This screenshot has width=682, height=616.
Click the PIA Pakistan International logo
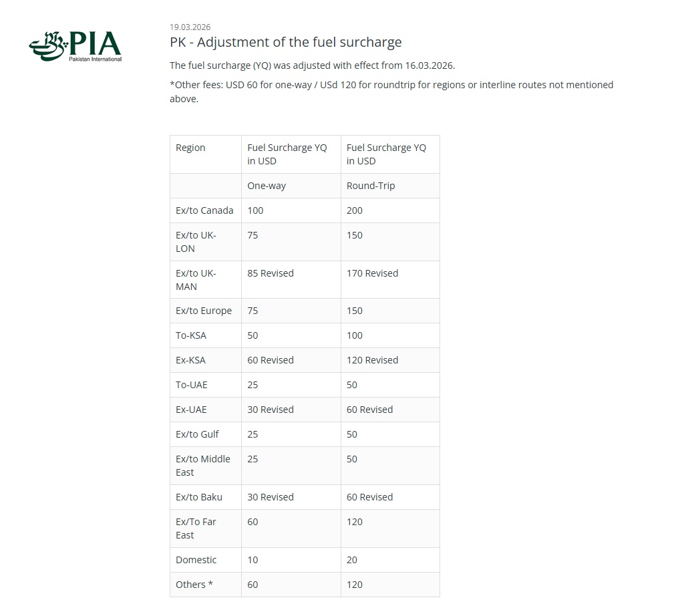coord(75,46)
